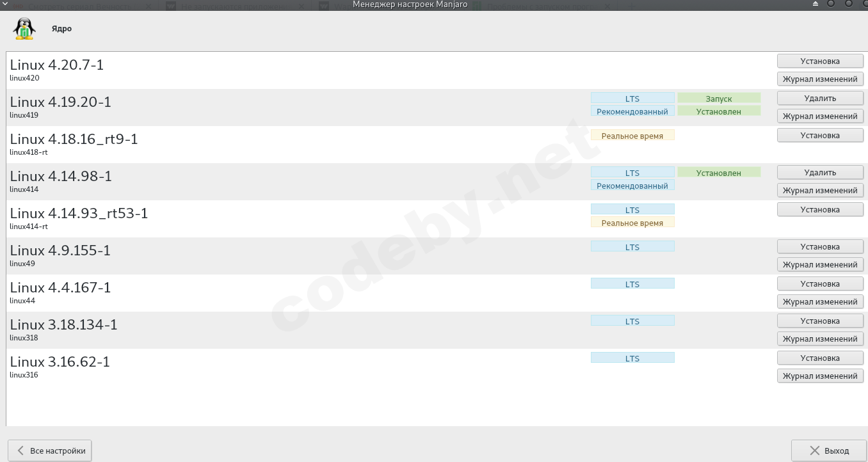
Task: Click package name "linux414-rt"
Action: 29,227
